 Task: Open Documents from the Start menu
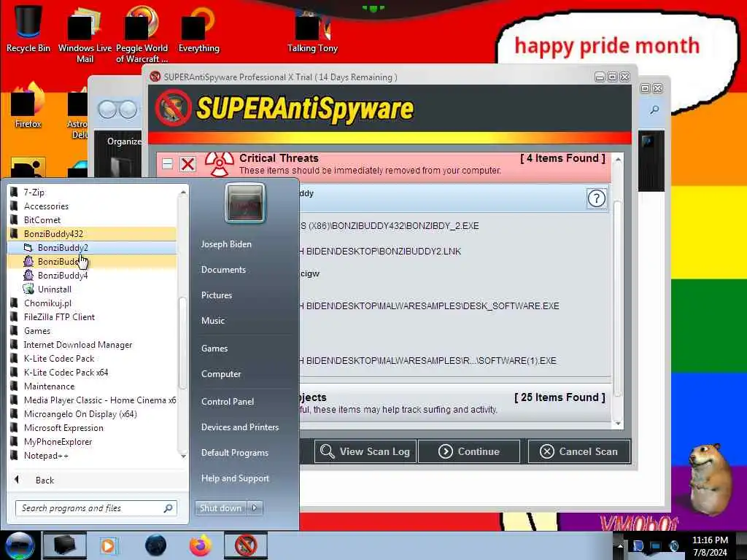pos(223,270)
